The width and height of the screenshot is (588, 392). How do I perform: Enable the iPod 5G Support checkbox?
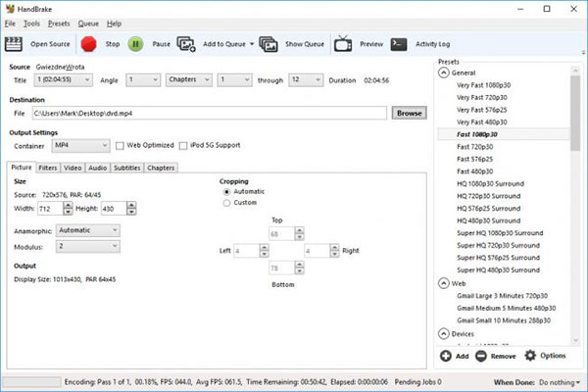pyautogui.click(x=183, y=146)
